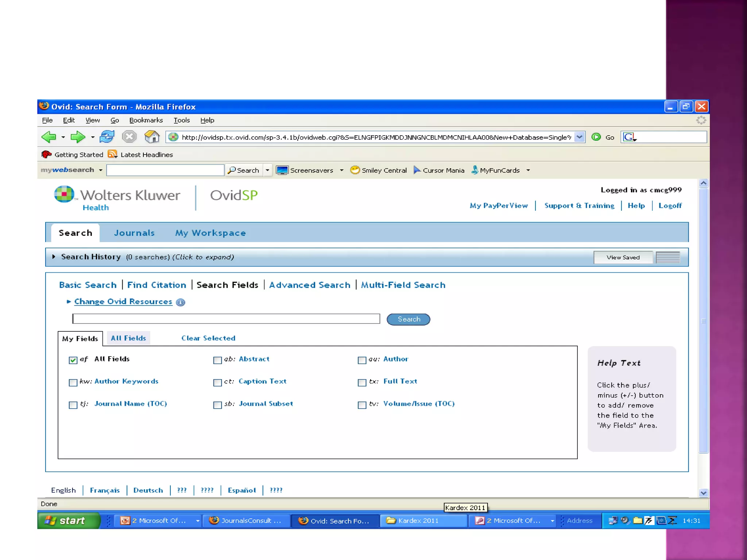The height and width of the screenshot is (560, 747).
Task: Click the Stop loading icon
Action: [x=129, y=137]
